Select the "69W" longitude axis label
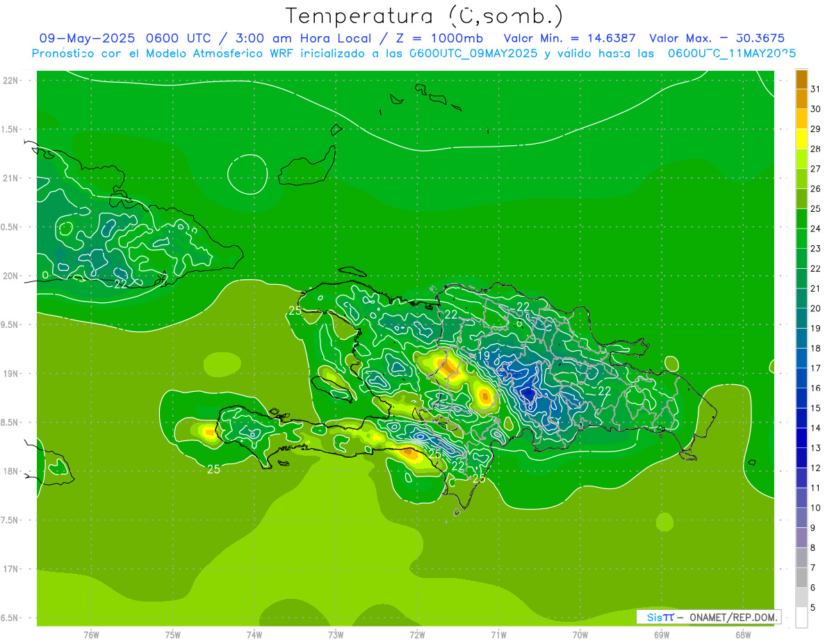The height and width of the screenshot is (644, 834). pyautogui.click(x=662, y=635)
